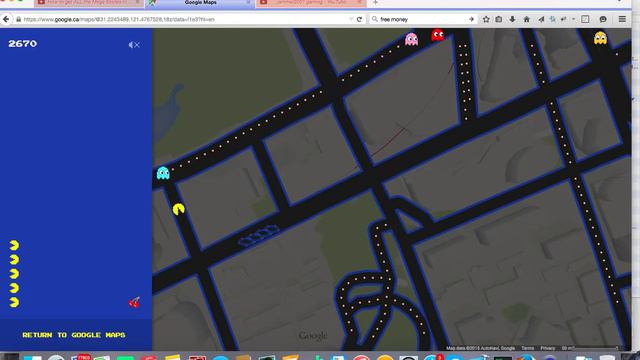Open the downloads arrow icon

(x=512, y=19)
